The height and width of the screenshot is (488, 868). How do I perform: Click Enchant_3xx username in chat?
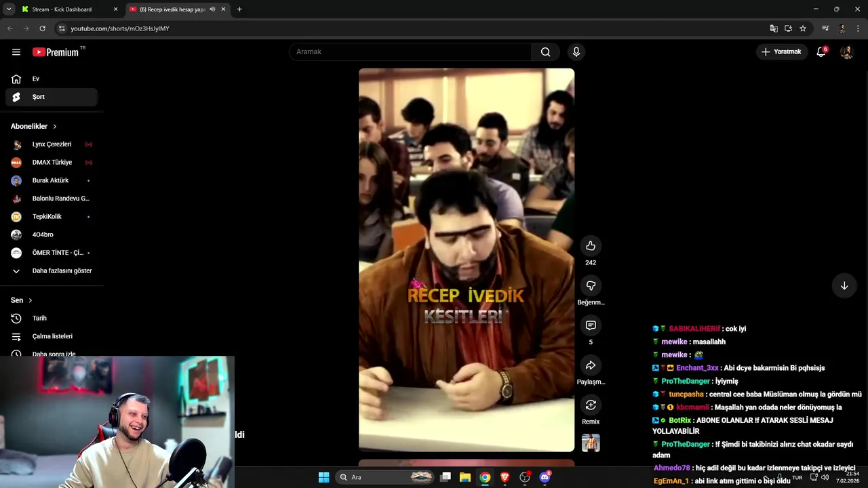click(x=697, y=368)
